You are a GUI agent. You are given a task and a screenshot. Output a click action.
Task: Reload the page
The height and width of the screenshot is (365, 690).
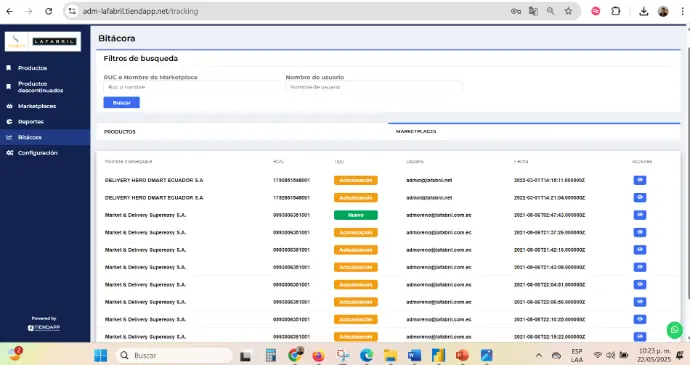click(48, 11)
